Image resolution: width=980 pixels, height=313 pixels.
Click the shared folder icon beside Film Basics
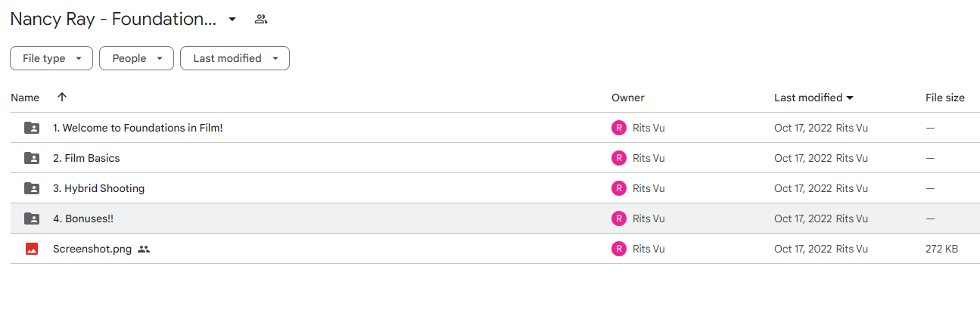pyautogui.click(x=32, y=158)
